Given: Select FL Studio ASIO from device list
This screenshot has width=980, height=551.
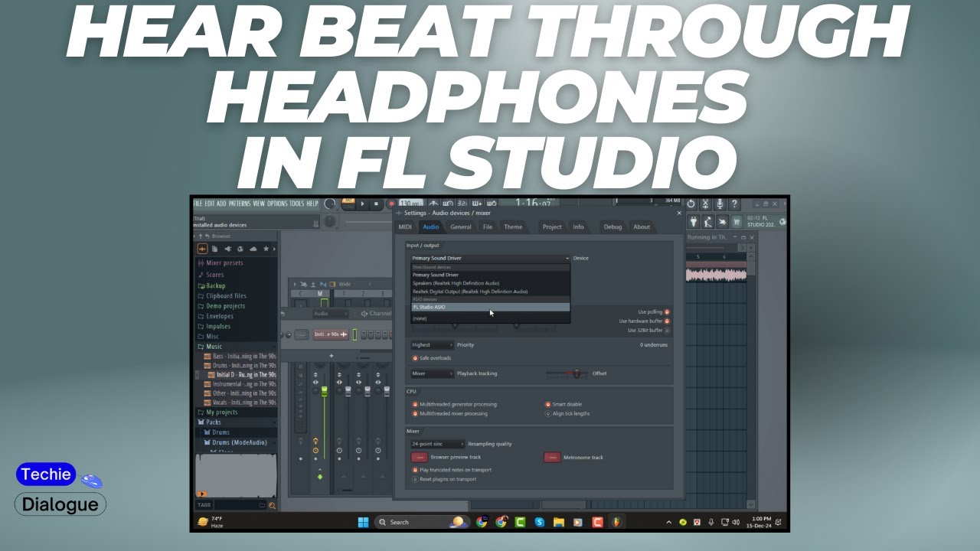Looking at the screenshot, I should (x=490, y=307).
